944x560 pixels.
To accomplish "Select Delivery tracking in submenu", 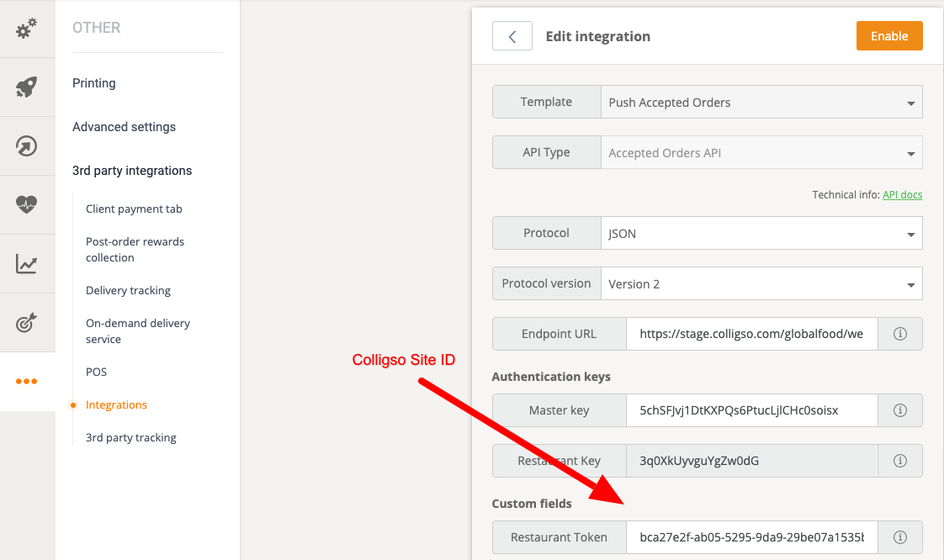I will (x=128, y=290).
